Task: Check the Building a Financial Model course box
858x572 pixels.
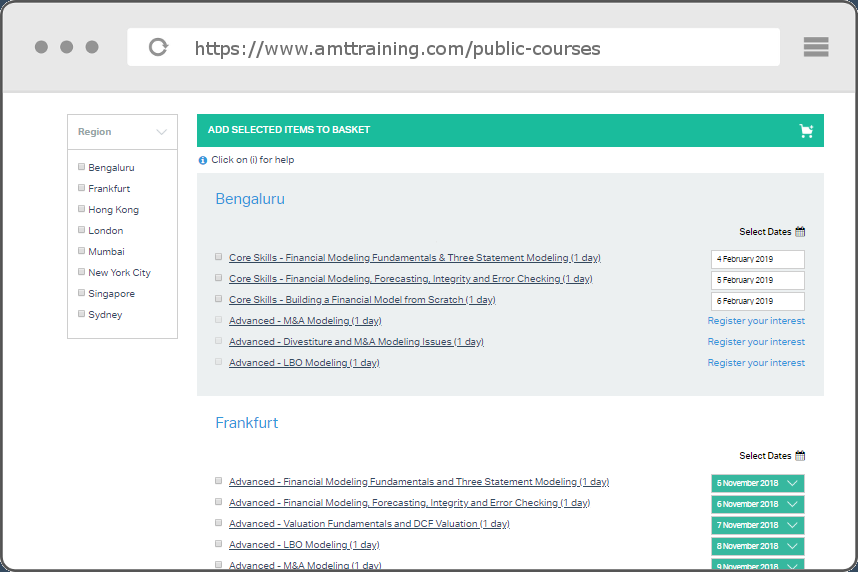Action: pyautogui.click(x=219, y=298)
